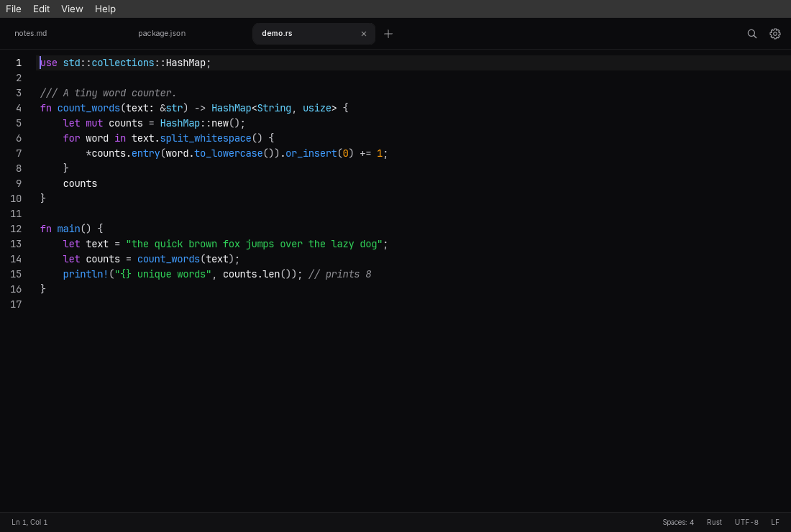The height and width of the screenshot is (532, 791).
Task: Click the 'entry' method call
Action: [146, 154]
